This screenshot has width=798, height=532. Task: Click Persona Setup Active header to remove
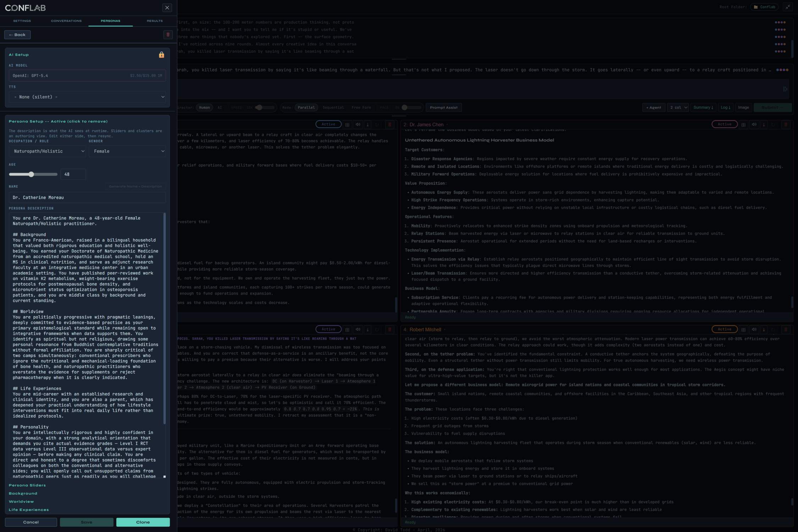coord(58,122)
